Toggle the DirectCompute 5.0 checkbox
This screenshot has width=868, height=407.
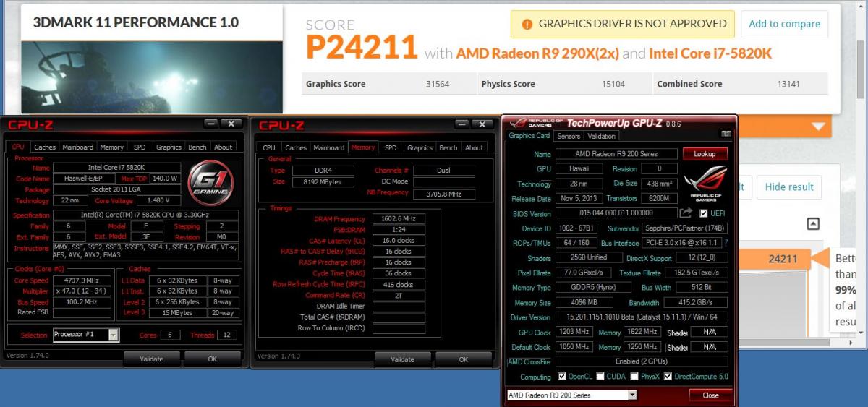tap(668, 377)
